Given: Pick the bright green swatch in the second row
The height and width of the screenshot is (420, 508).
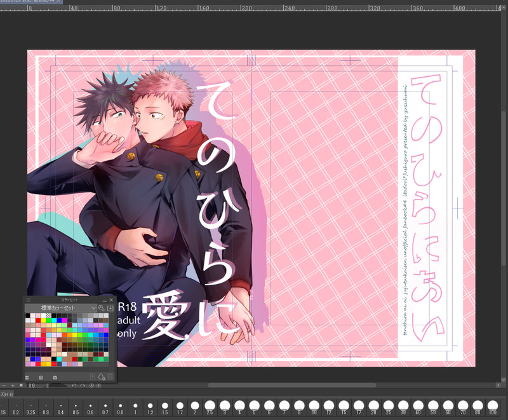Looking at the screenshot, I should point(49,320).
